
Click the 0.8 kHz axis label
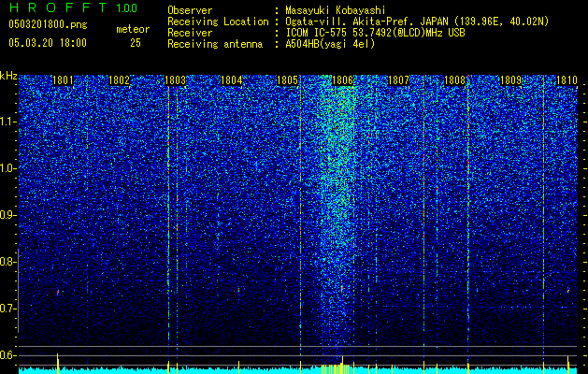[x=7, y=262]
